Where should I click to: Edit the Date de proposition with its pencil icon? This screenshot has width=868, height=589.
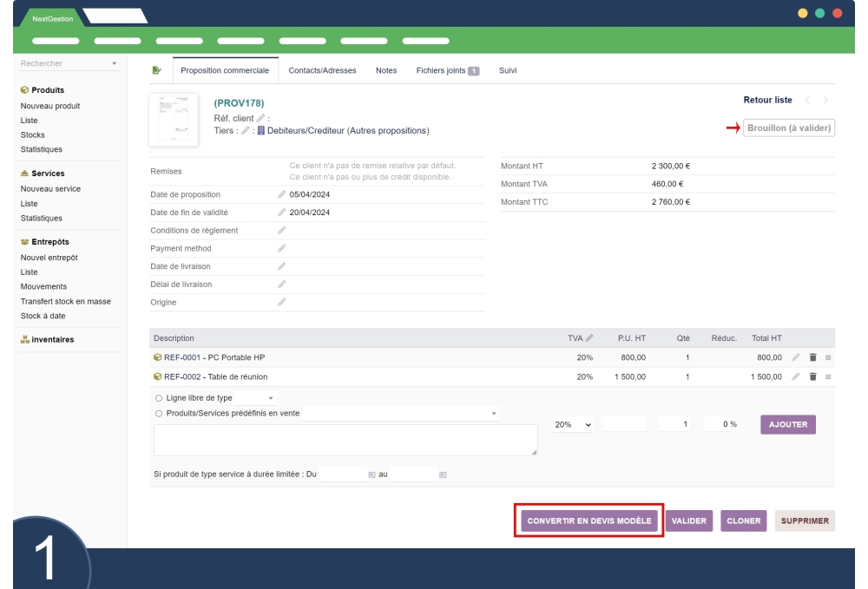point(282,194)
